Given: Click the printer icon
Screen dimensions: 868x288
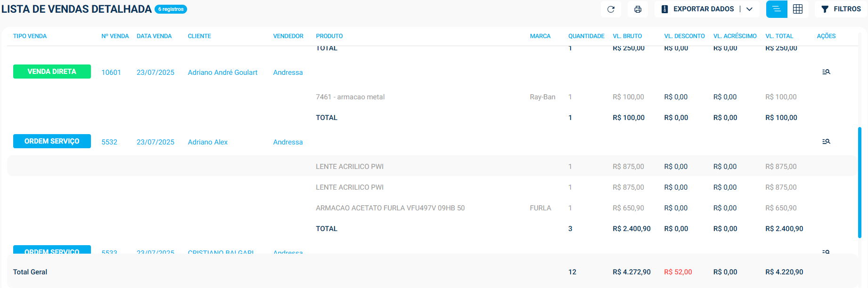Looking at the screenshot, I should (638, 9).
